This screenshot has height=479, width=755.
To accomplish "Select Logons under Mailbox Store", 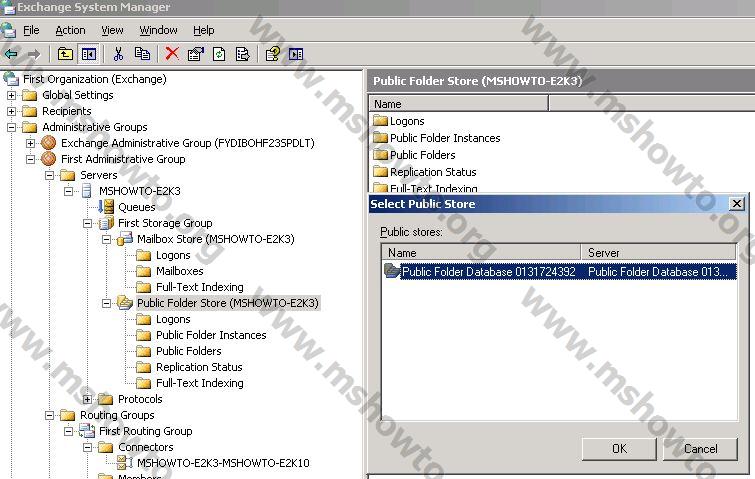I will click(173, 255).
